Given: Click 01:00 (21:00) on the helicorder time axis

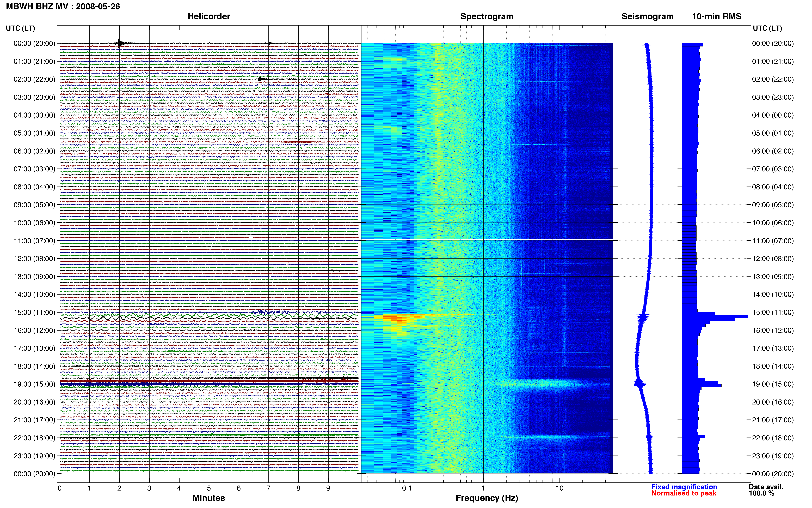Looking at the screenshot, I should pyautogui.click(x=34, y=62).
